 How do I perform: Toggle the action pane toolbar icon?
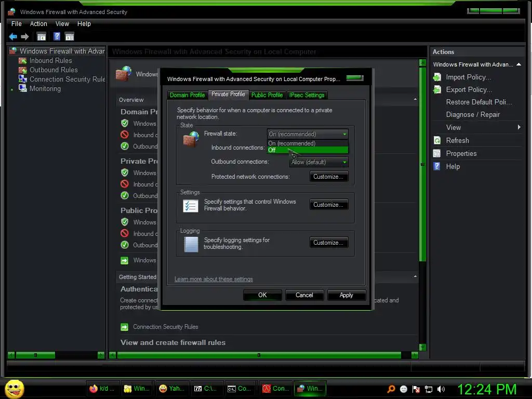pos(70,37)
